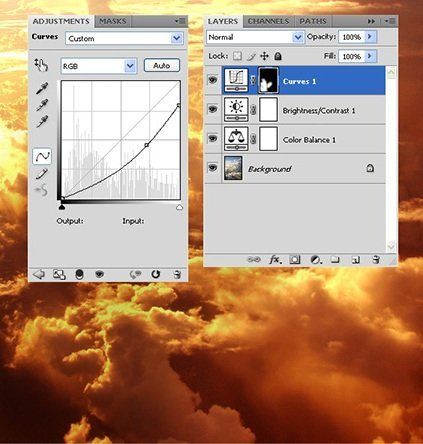Select the on-image adjustment hand tool
Viewport: 423px width, 444px height.
point(41,65)
